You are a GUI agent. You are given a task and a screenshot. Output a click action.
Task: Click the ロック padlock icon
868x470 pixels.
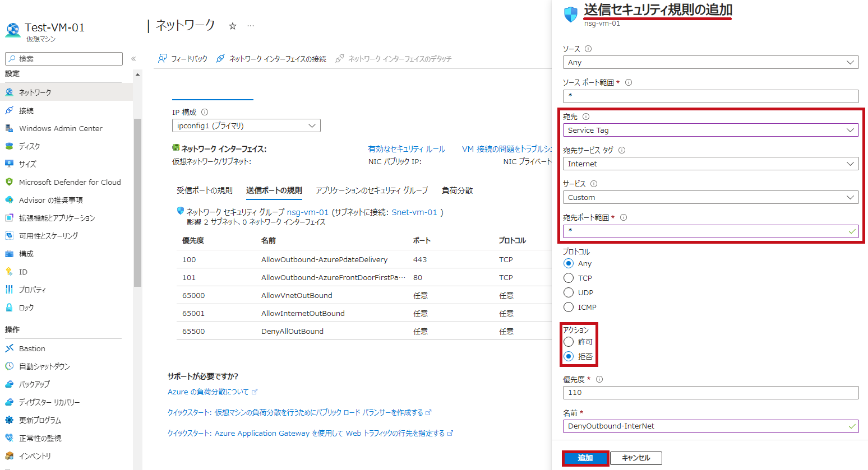(9, 308)
